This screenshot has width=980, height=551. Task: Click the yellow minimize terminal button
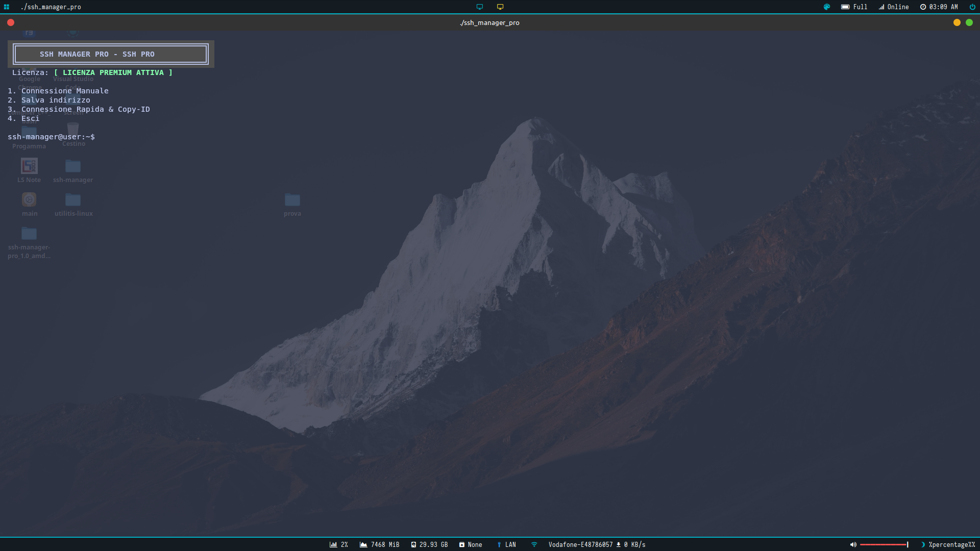(x=957, y=22)
